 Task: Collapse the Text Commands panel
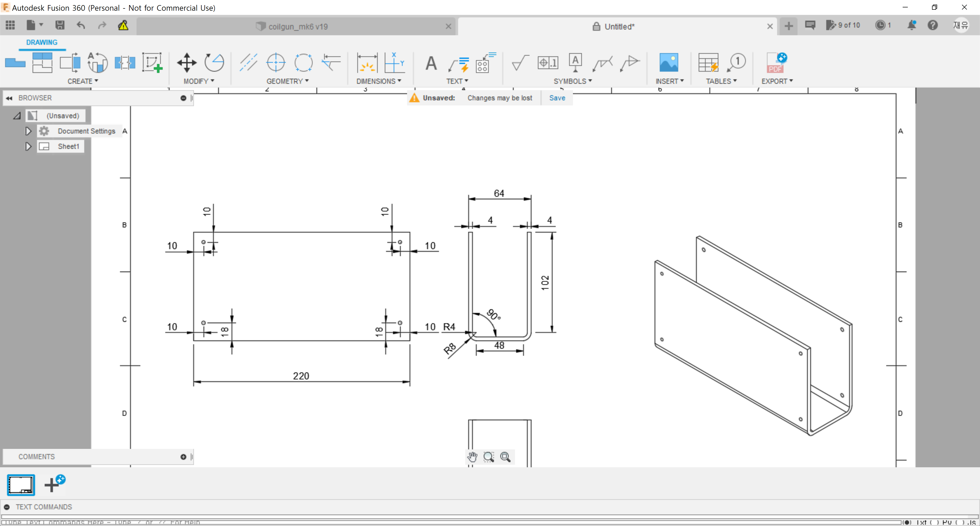[6, 507]
